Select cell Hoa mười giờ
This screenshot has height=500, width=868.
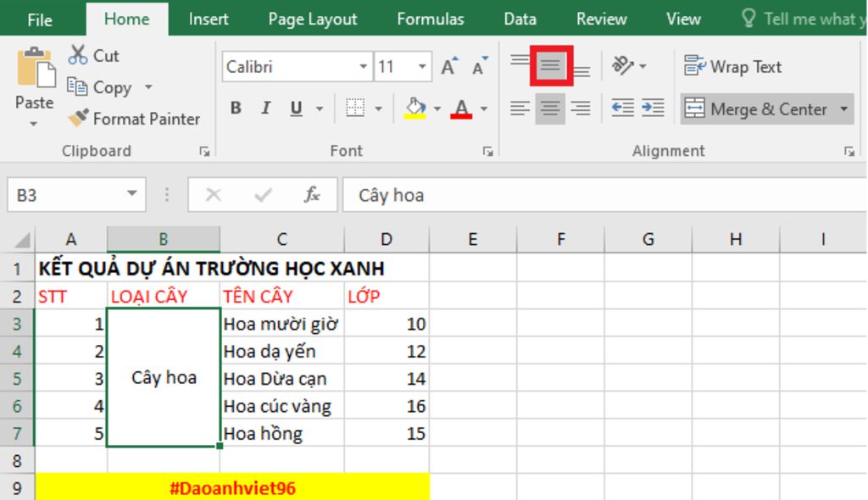coord(281,324)
